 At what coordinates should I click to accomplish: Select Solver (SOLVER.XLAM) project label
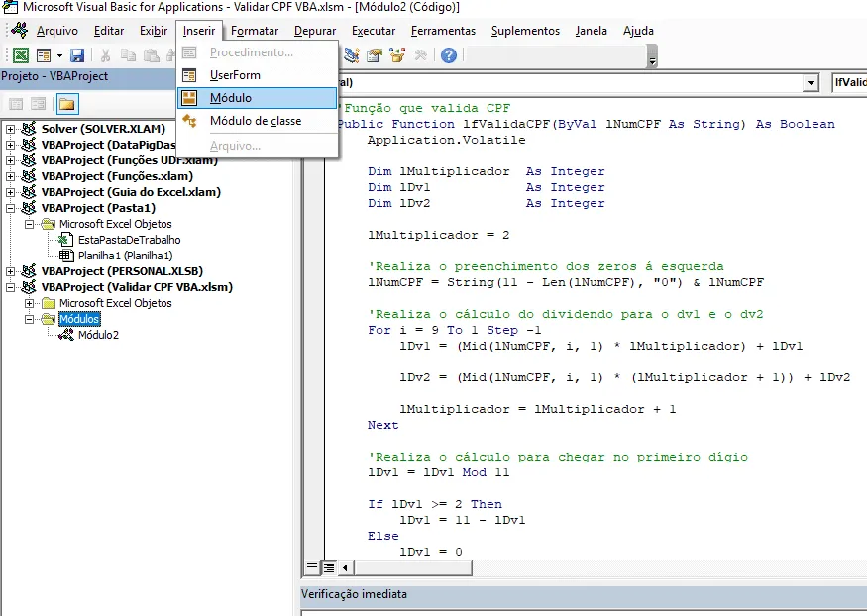(x=103, y=129)
